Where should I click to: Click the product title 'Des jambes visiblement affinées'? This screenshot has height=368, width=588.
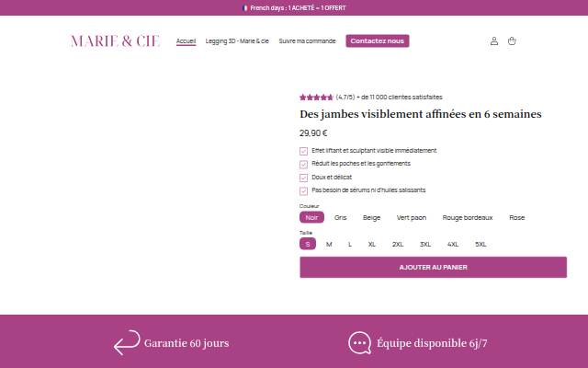(421, 114)
